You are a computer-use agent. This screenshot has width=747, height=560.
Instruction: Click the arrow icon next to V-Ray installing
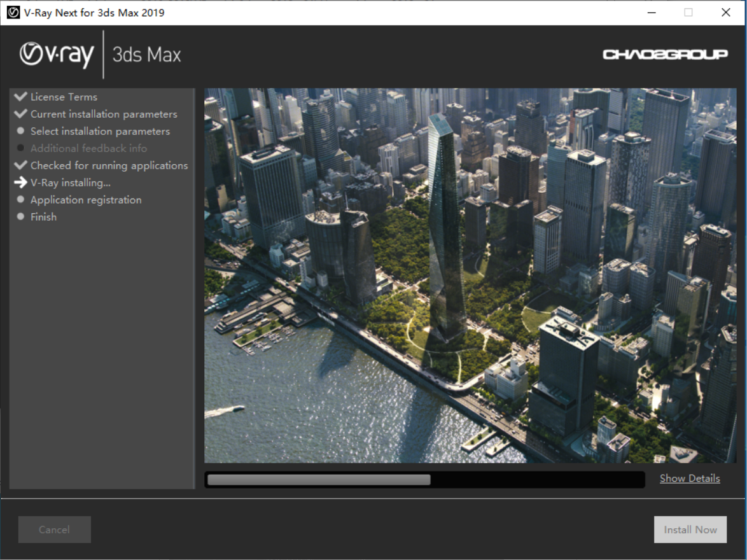pos(20,183)
